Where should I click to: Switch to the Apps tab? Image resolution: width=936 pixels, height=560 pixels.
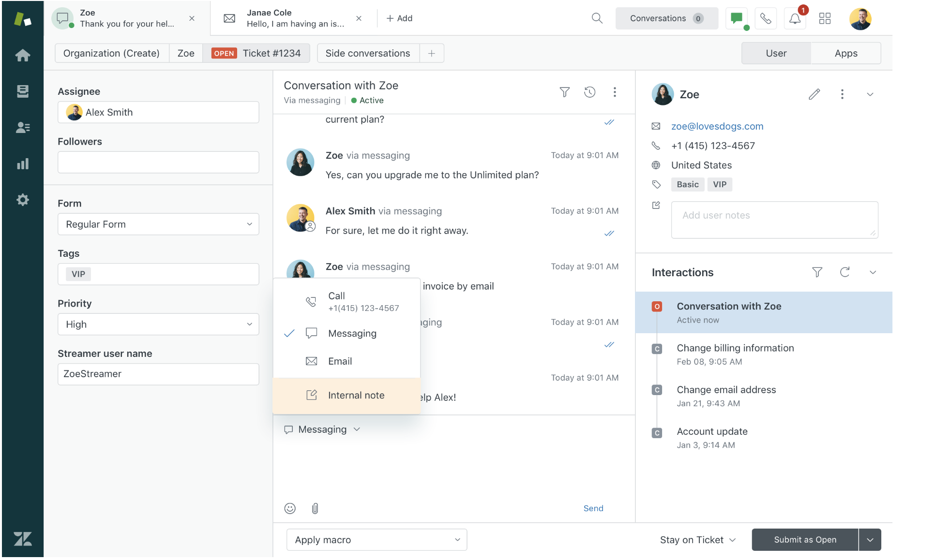(845, 53)
